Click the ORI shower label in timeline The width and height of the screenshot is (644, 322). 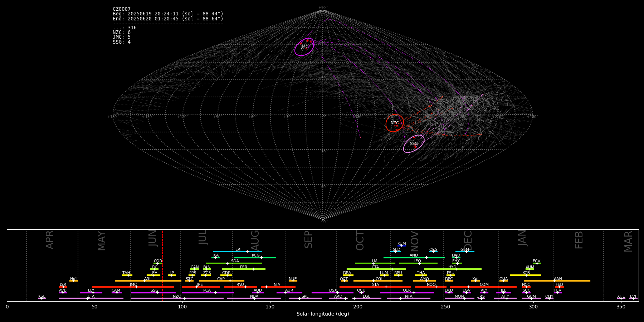(379, 279)
